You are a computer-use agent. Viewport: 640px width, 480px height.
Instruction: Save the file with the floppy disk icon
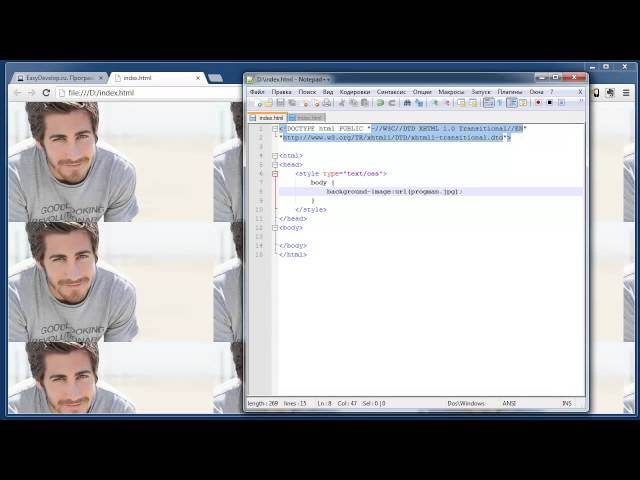click(x=280, y=103)
